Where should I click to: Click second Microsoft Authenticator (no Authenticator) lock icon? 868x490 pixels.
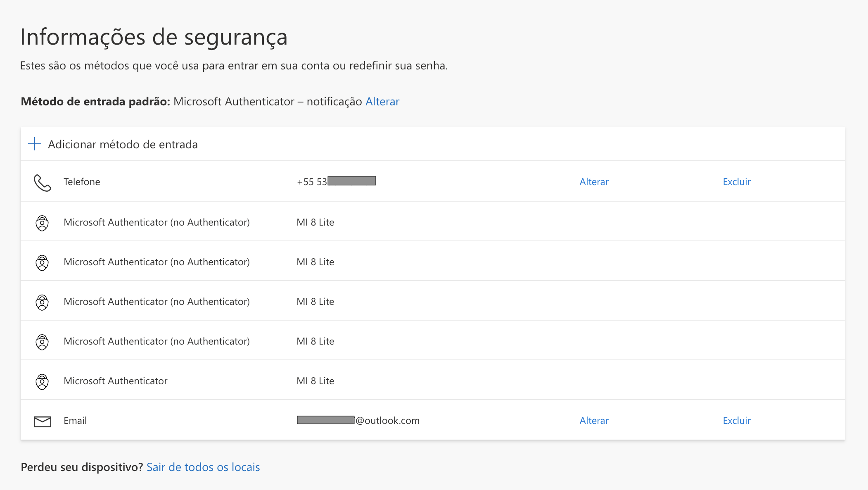coord(42,263)
